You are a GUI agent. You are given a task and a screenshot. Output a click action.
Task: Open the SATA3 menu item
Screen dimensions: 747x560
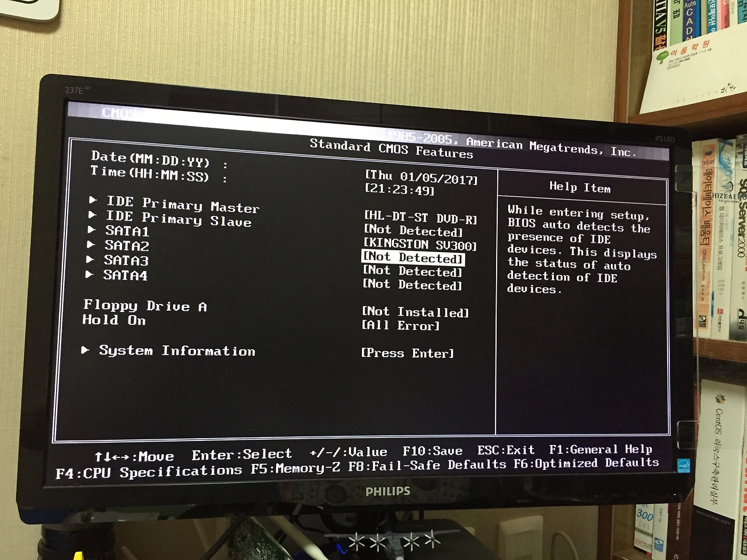pos(126,260)
